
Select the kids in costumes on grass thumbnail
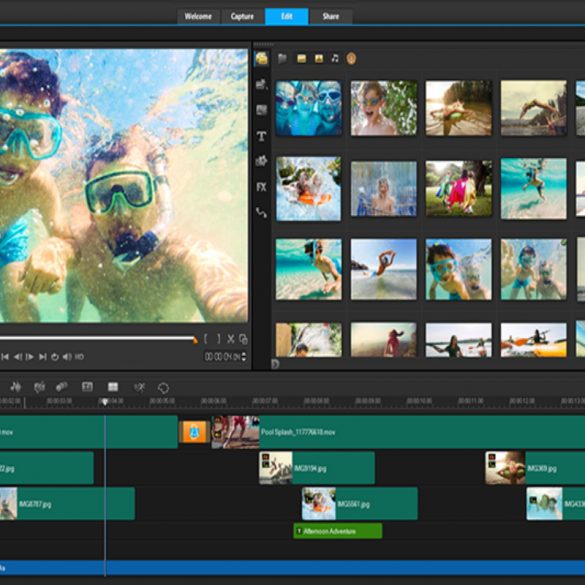[459, 188]
